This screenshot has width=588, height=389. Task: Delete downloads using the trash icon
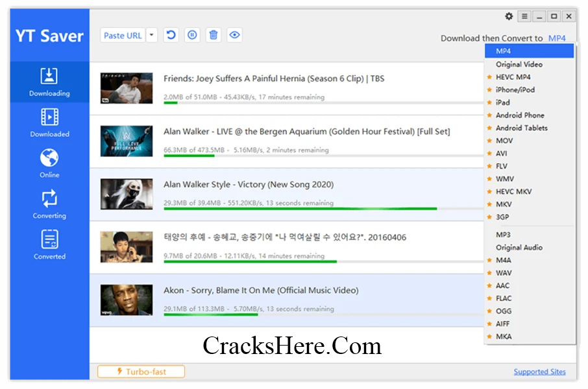[x=214, y=35]
